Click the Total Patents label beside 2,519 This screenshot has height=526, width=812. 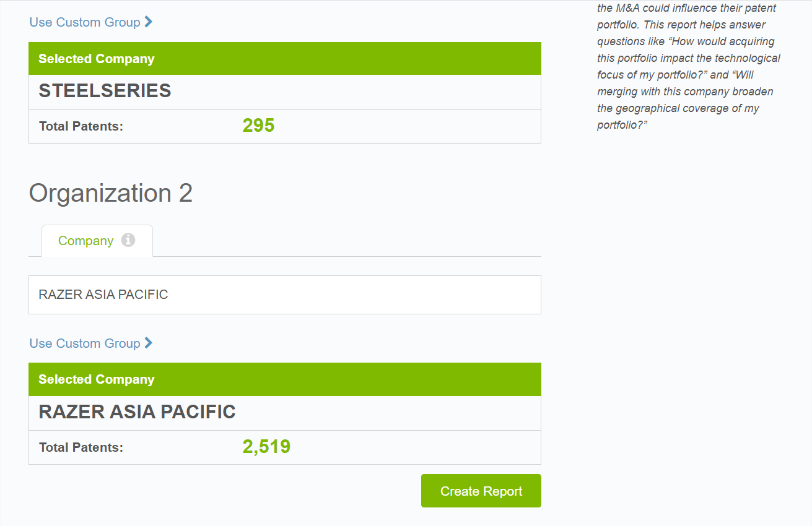click(81, 447)
